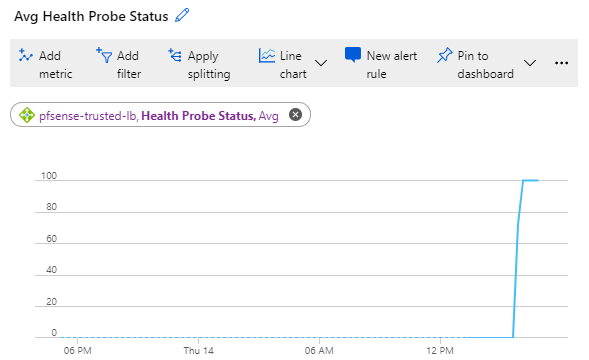The width and height of the screenshot is (589, 360).
Task: Remove the Health Probe Status metric pill
Action: click(295, 114)
